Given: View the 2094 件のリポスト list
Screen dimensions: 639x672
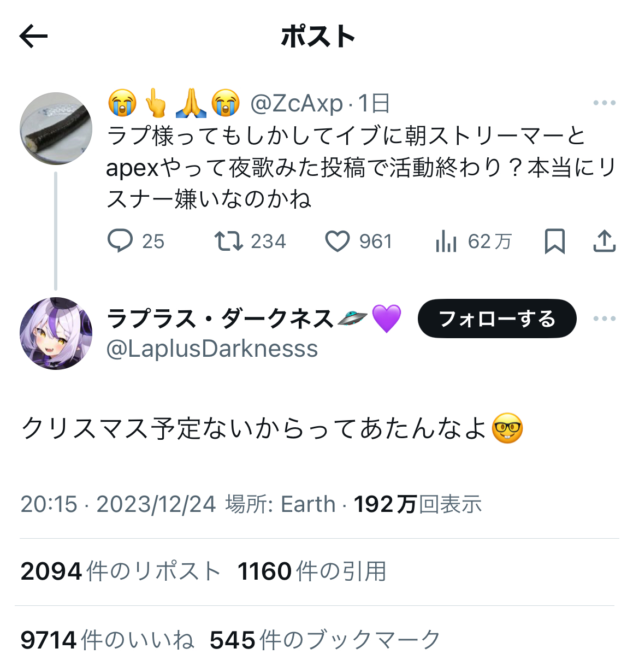Looking at the screenshot, I should point(120,571).
